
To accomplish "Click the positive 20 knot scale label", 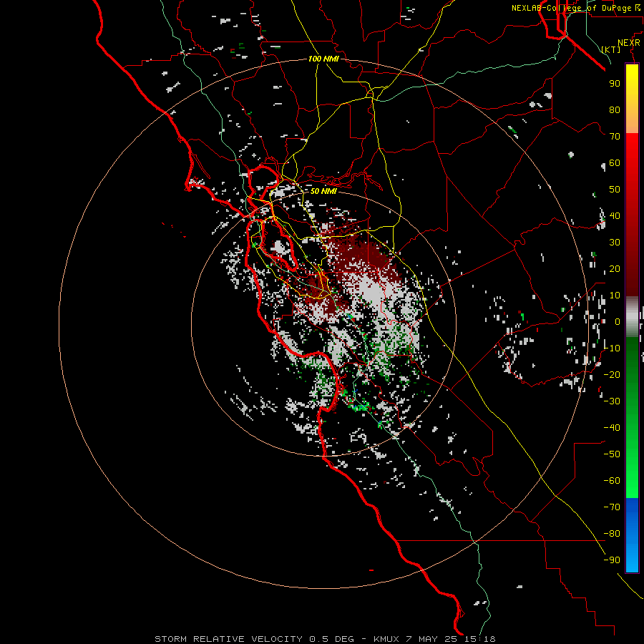I will pyautogui.click(x=615, y=268).
